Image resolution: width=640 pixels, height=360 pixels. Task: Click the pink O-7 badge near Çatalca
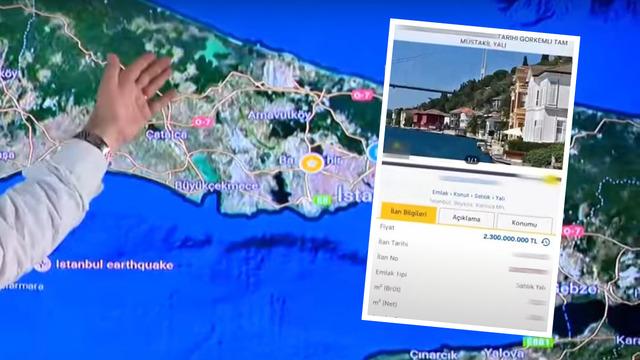coord(202,122)
